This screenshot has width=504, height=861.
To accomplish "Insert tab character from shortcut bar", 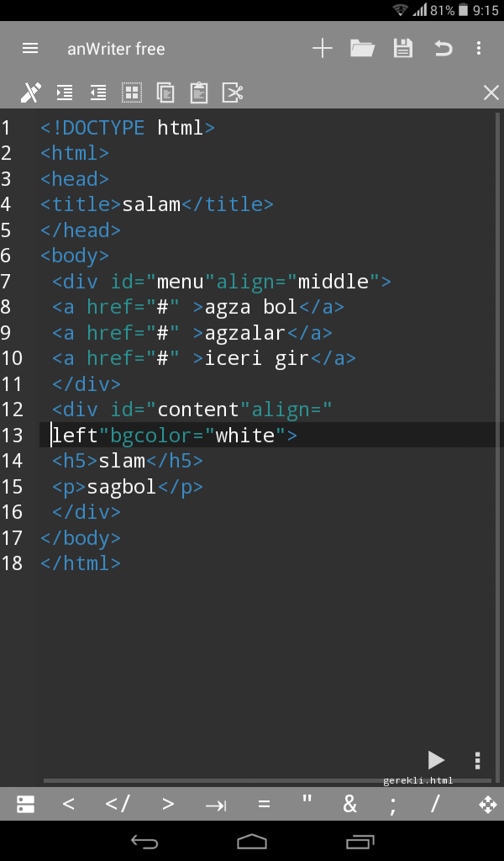I will (x=216, y=806).
